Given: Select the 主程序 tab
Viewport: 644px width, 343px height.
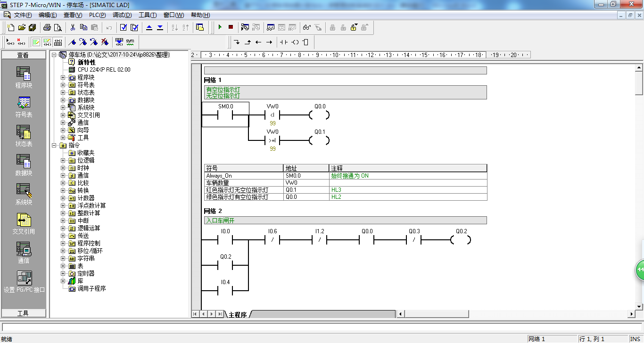Looking at the screenshot, I should (238, 314).
